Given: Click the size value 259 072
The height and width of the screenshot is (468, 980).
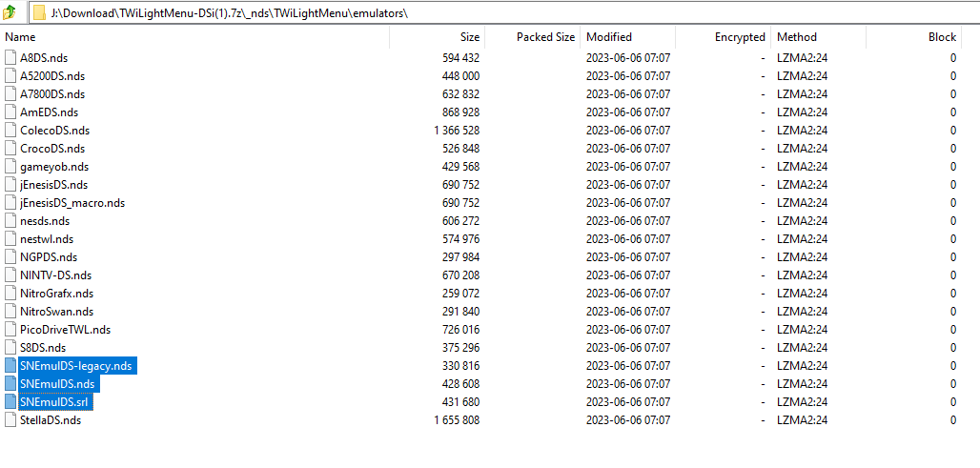Looking at the screenshot, I should tap(460, 294).
